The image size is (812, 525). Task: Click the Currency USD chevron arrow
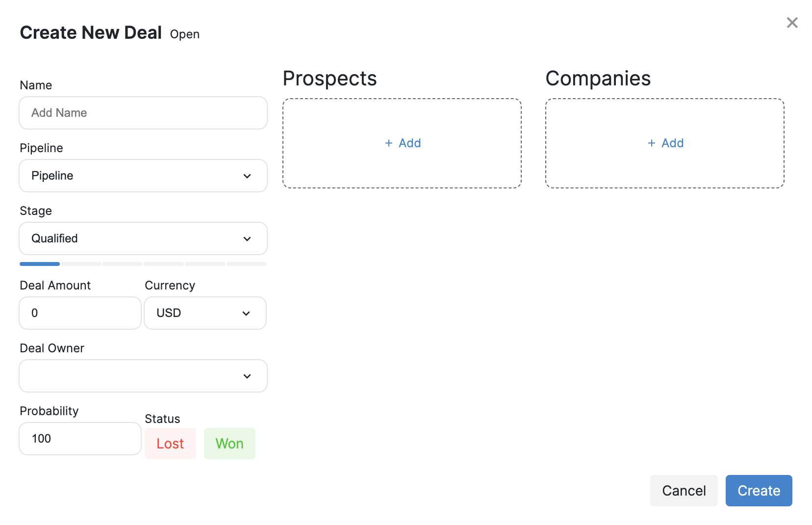(x=246, y=313)
